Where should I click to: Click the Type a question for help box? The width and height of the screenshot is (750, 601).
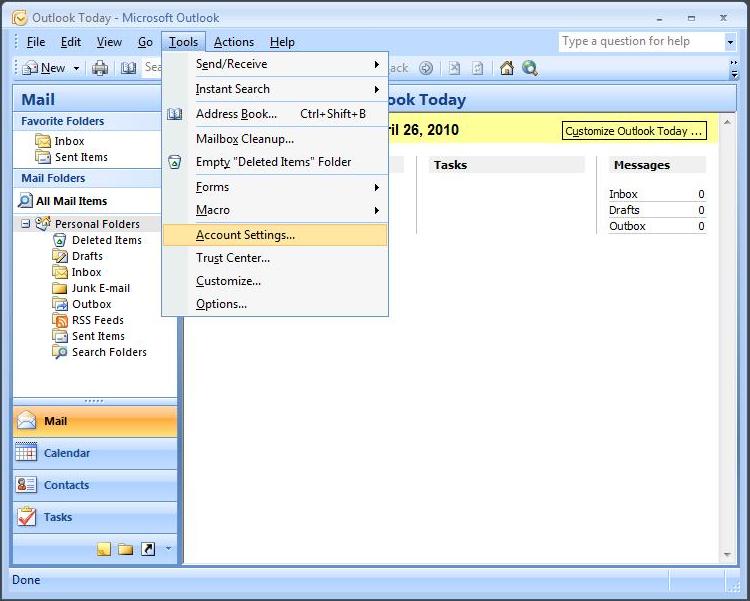point(642,41)
